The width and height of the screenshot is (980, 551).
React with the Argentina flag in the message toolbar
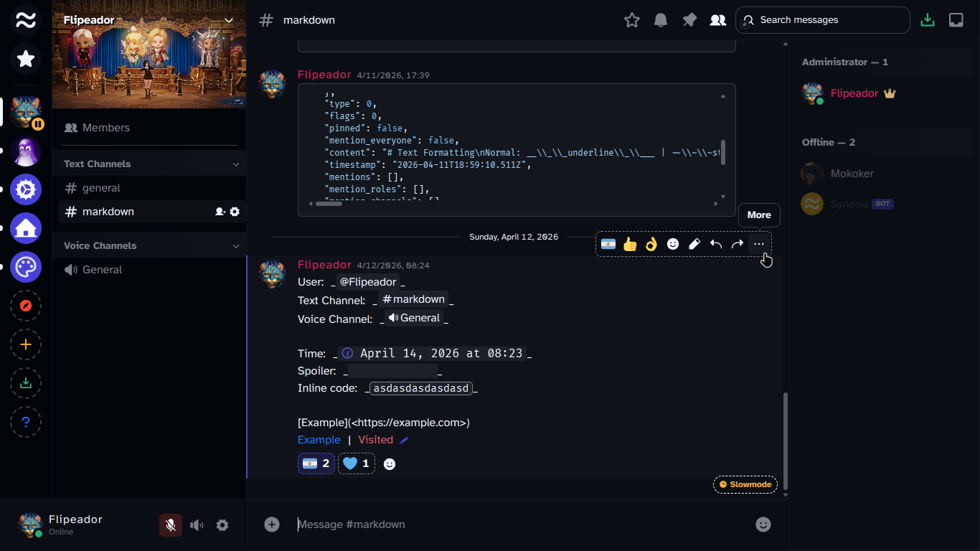(x=608, y=244)
